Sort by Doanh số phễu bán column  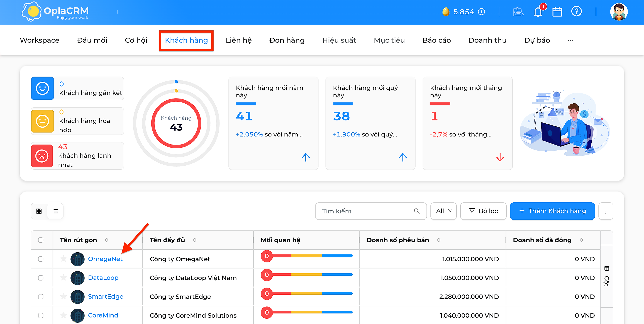click(439, 240)
